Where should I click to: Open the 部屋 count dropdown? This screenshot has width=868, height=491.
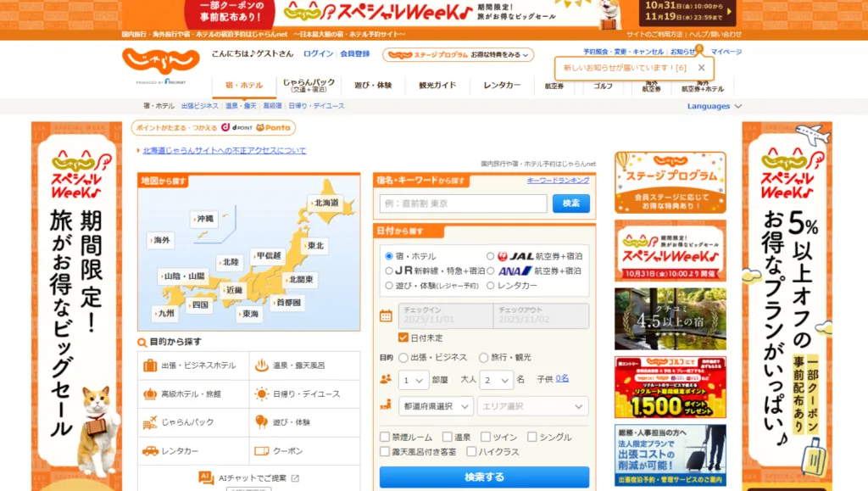(413, 380)
